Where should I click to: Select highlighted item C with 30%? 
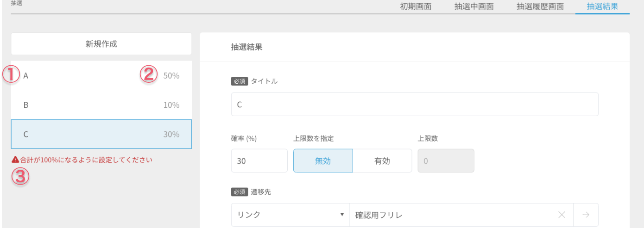point(101,134)
